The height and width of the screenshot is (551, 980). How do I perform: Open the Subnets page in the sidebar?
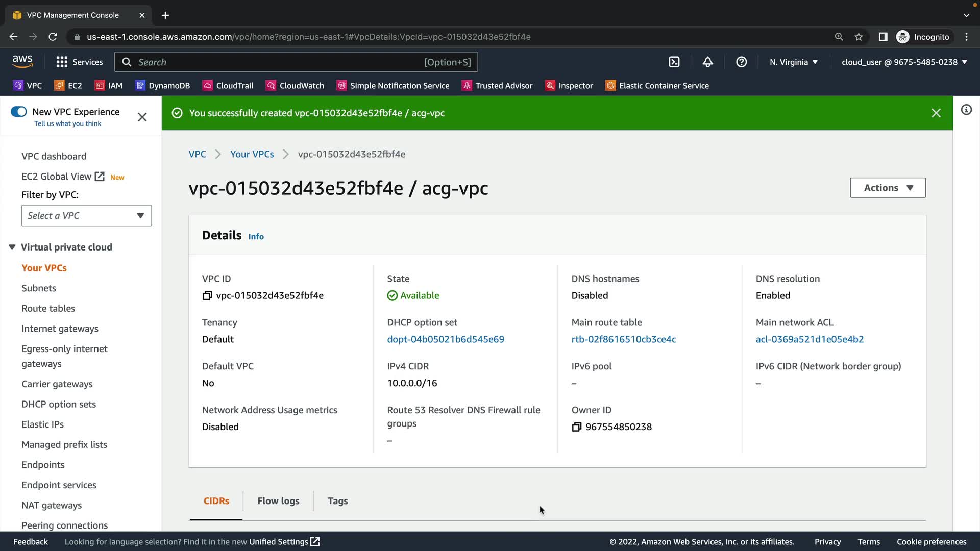pos(39,288)
